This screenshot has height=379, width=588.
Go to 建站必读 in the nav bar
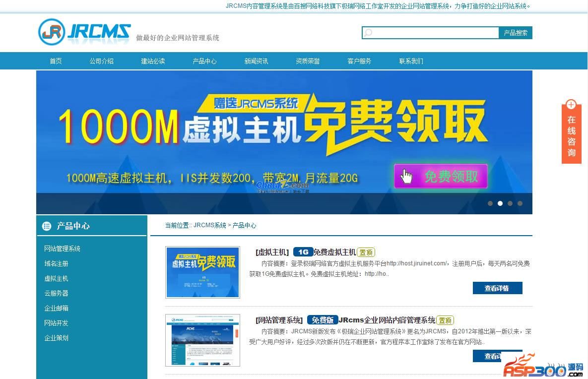pyautogui.click(x=153, y=61)
